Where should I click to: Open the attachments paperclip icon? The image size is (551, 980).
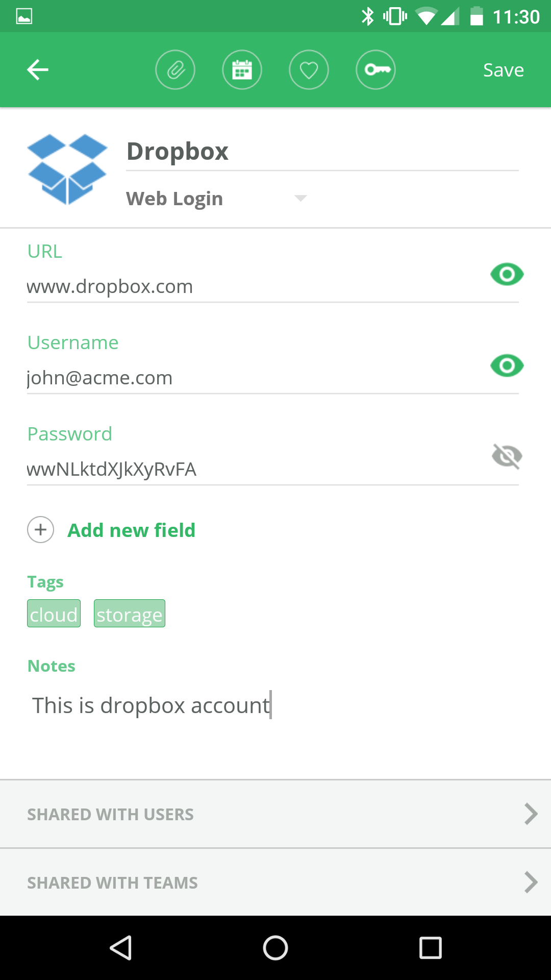click(175, 69)
